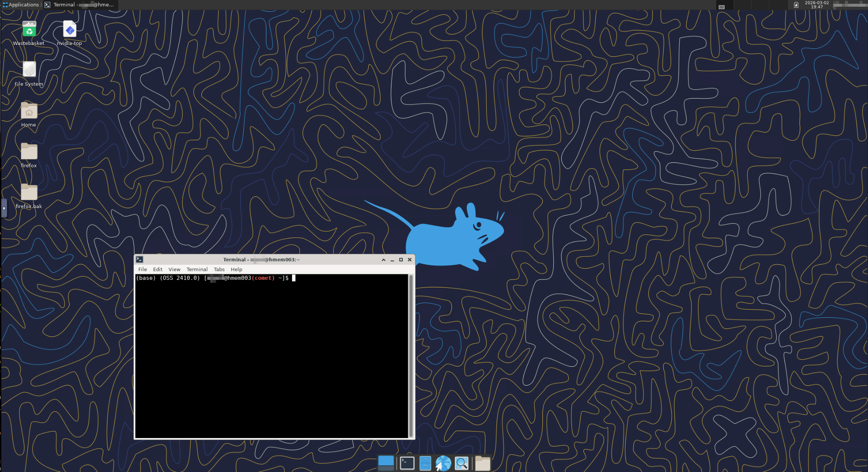Open the Applications menu in top panel
This screenshot has width=868, height=472.
point(21,5)
